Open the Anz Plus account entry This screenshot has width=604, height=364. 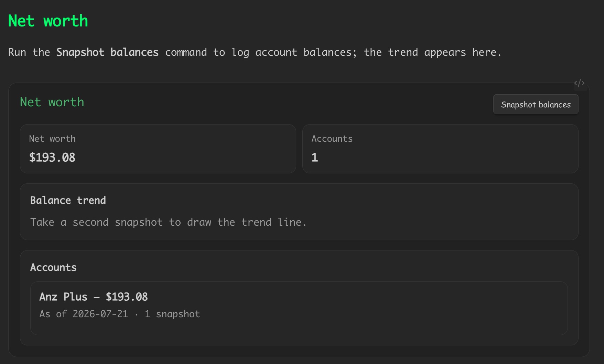[299, 308]
